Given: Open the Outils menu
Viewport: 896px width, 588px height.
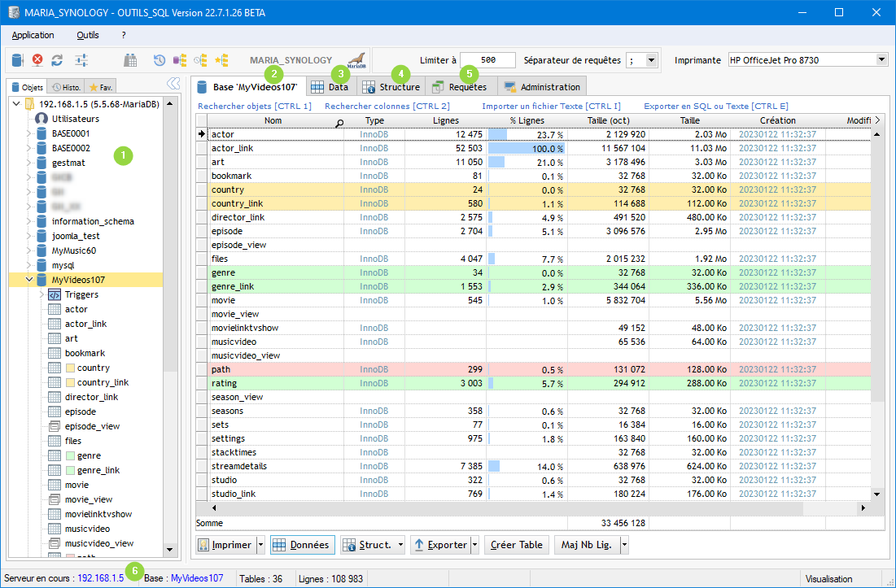Looking at the screenshot, I should 88,35.
